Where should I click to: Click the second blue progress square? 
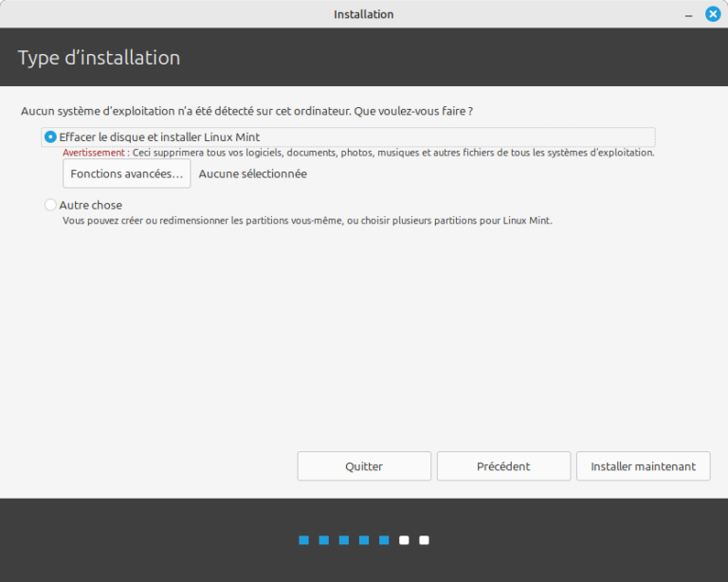coord(324,540)
